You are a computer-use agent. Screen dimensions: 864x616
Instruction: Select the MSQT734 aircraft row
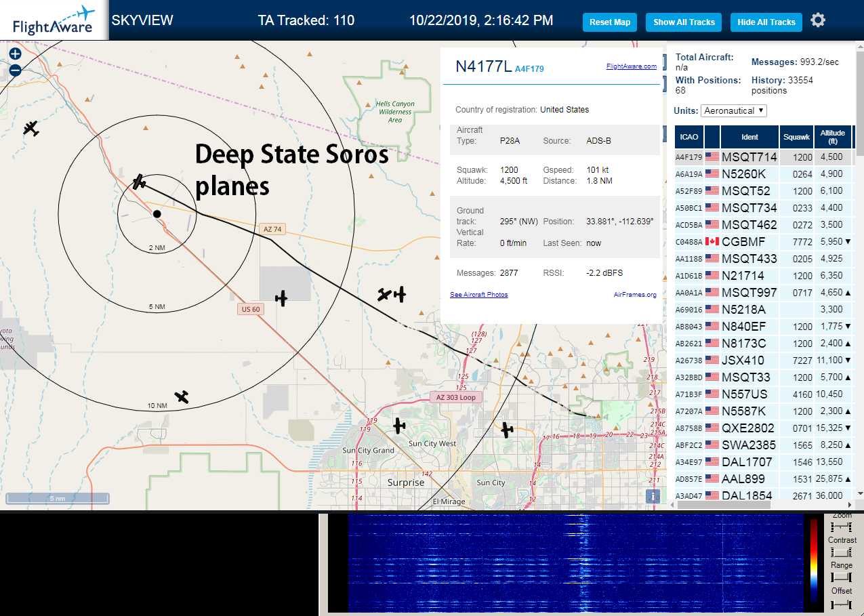pos(764,208)
